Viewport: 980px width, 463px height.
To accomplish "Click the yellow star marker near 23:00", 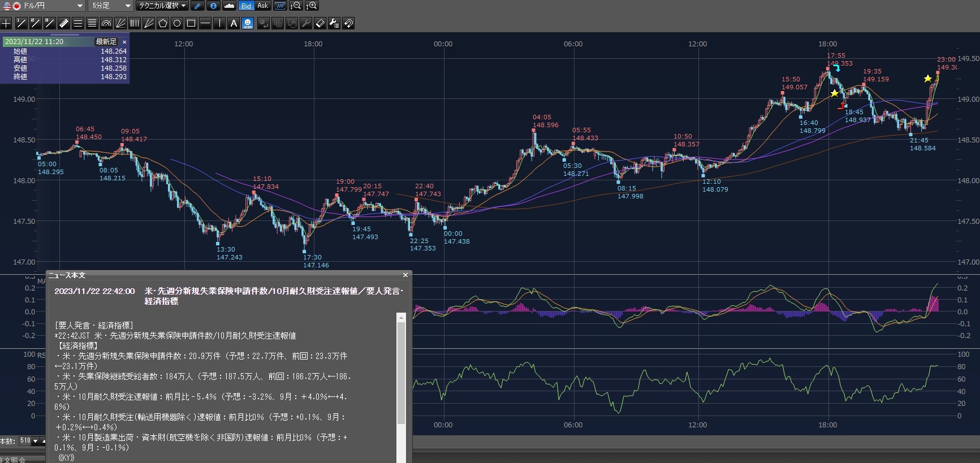I will pyautogui.click(x=928, y=79).
